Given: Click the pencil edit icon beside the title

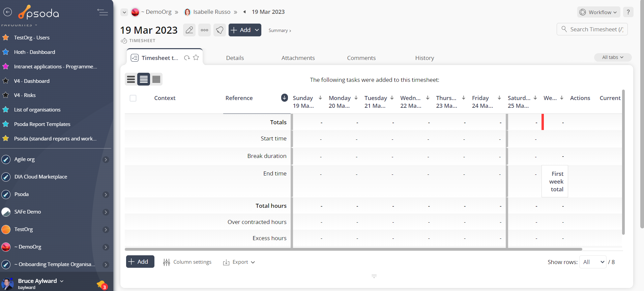Looking at the screenshot, I should click(189, 30).
